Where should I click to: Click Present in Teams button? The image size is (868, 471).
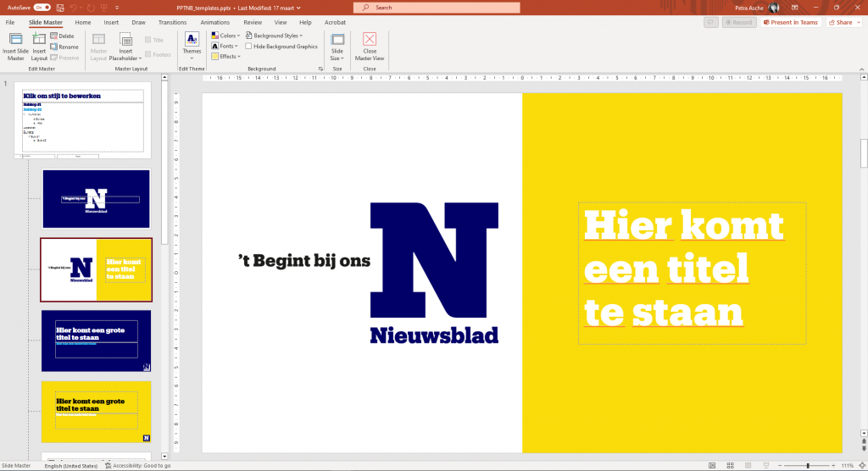(x=790, y=22)
